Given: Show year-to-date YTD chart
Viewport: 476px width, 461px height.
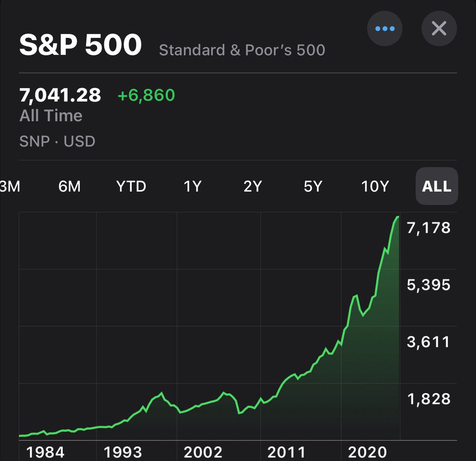Looking at the screenshot, I should 131,186.
